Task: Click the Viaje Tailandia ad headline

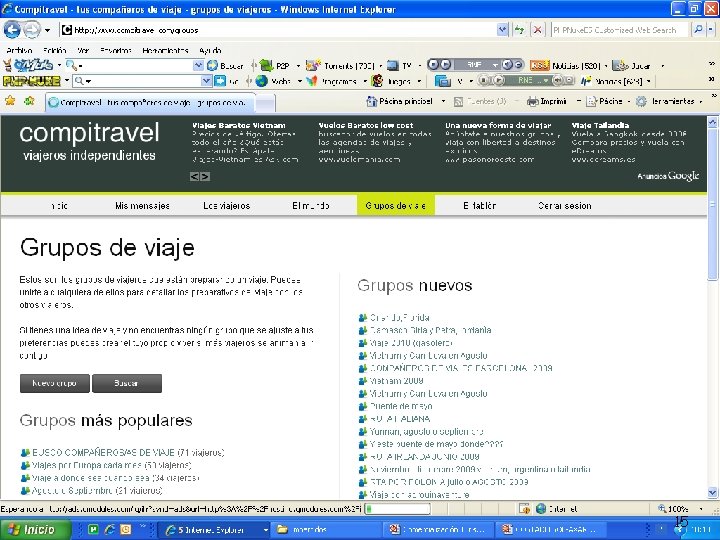Action: pyautogui.click(x=600, y=125)
